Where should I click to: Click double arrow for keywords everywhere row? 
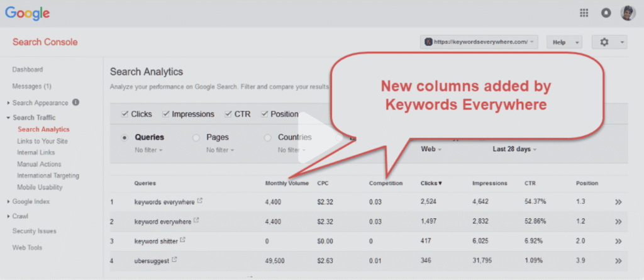pos(618,202)
